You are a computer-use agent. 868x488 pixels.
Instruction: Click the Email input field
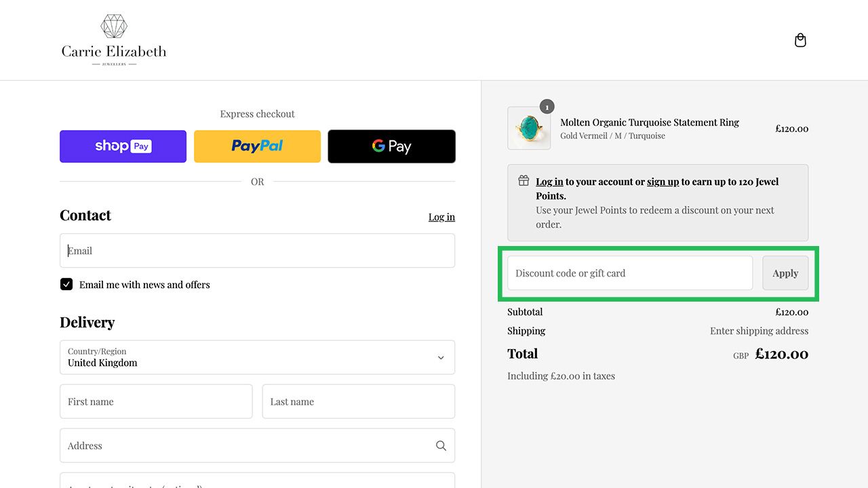click(257, 251)
